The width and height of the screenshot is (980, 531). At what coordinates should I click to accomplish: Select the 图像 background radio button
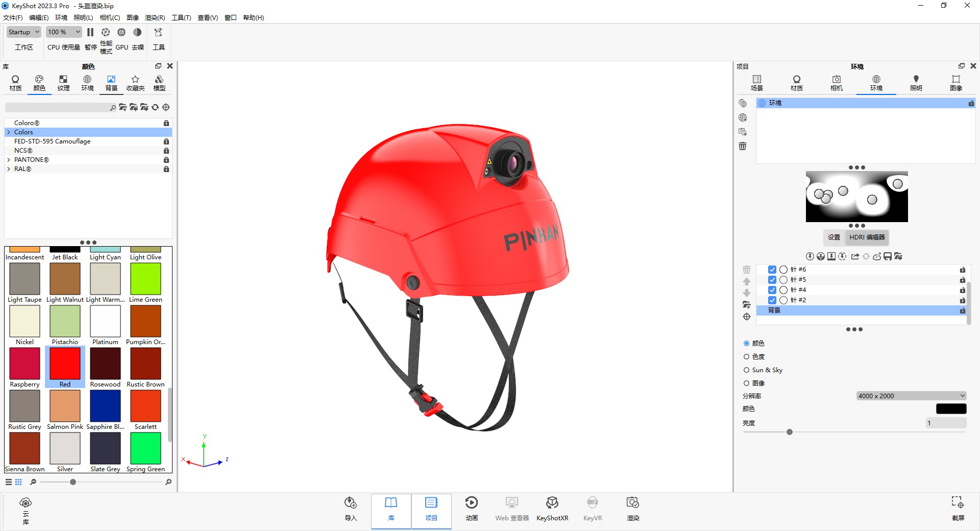pyautogui.click(x=746, y=383)
